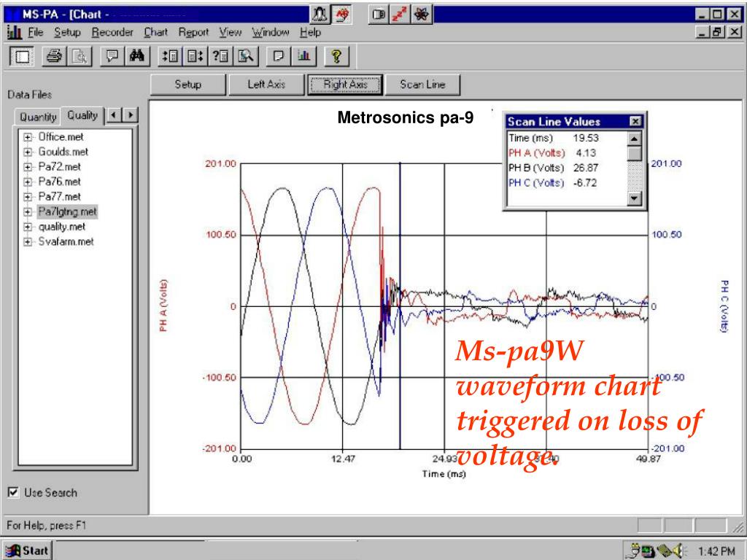The image size is (747, 560).
Task: Expand the Pa72.met tree node
Action: click(28, 167)
